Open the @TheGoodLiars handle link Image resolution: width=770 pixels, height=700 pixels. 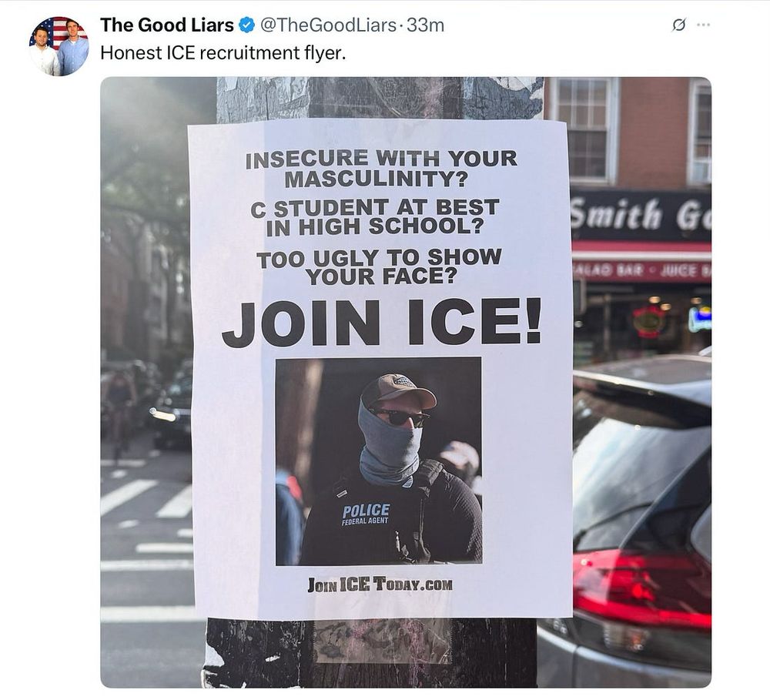327,25
